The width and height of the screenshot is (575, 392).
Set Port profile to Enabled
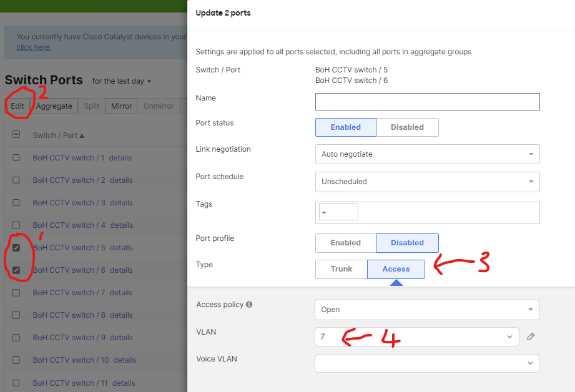point(345,243)
